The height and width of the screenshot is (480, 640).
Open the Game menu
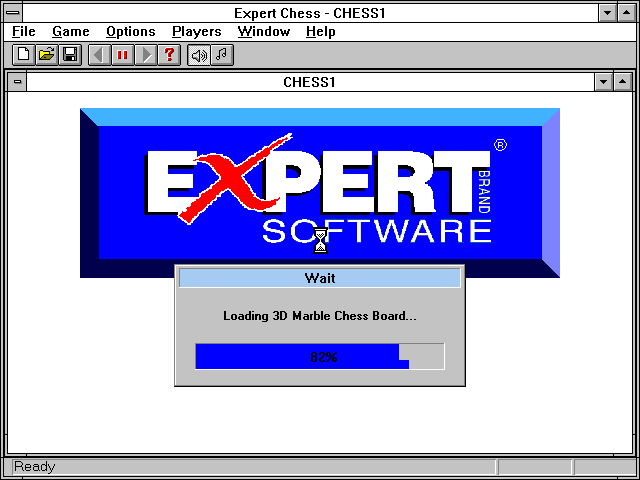pyautogui.click(x=70, y=32)
